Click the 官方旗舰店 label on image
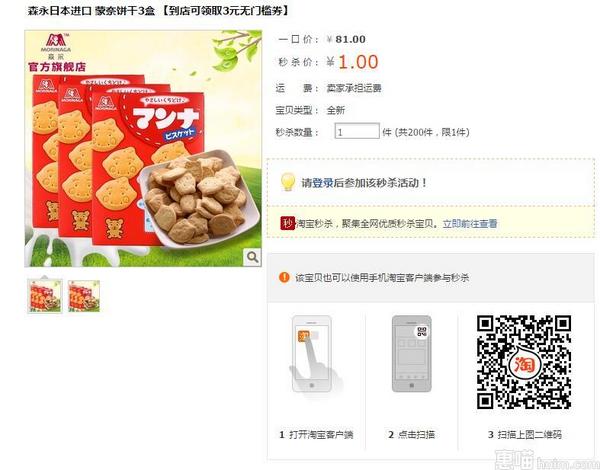The width and height of the screenshot is (600, 470). point(57,67)
